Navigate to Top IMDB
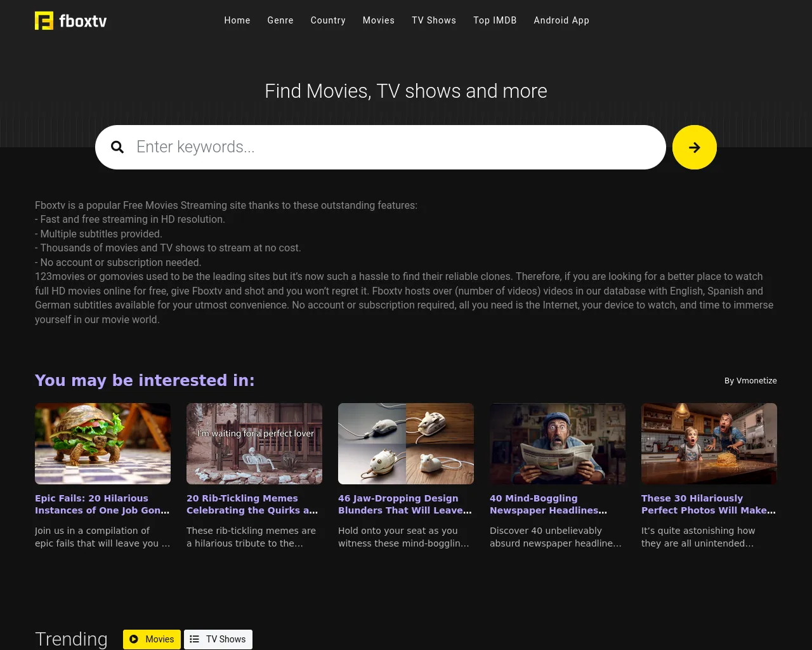Screen dimensions: 812x650 (495, 20)
